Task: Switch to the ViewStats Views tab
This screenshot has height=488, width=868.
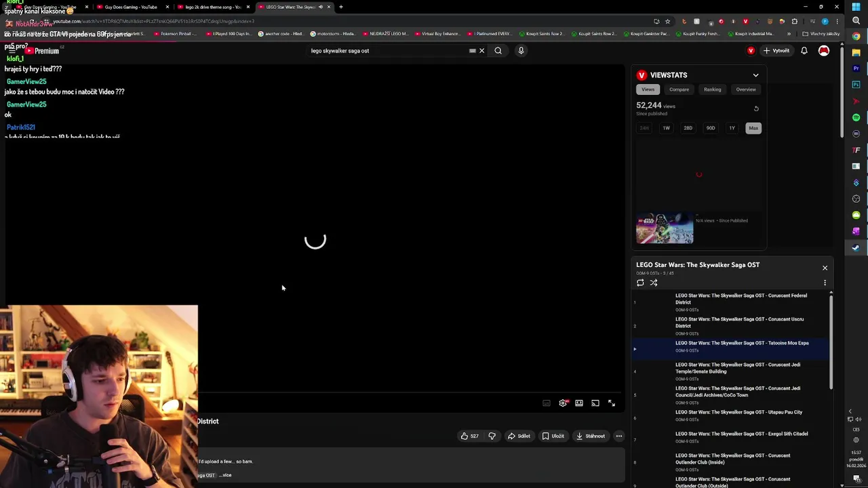Action: tap(648, 89)
